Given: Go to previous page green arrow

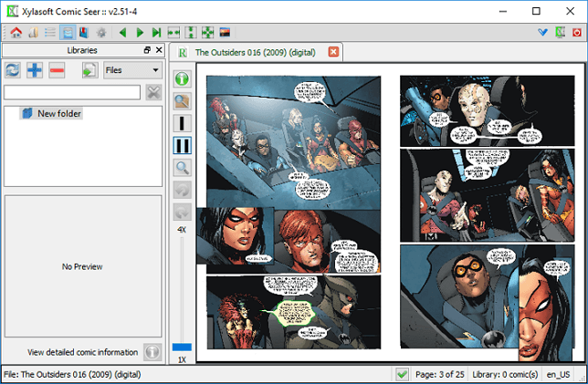Looking at the screenshot, I should click(x=122, y=33).
